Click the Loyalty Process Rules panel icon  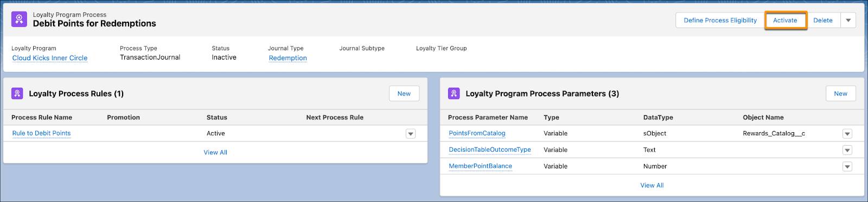[17, 94]
